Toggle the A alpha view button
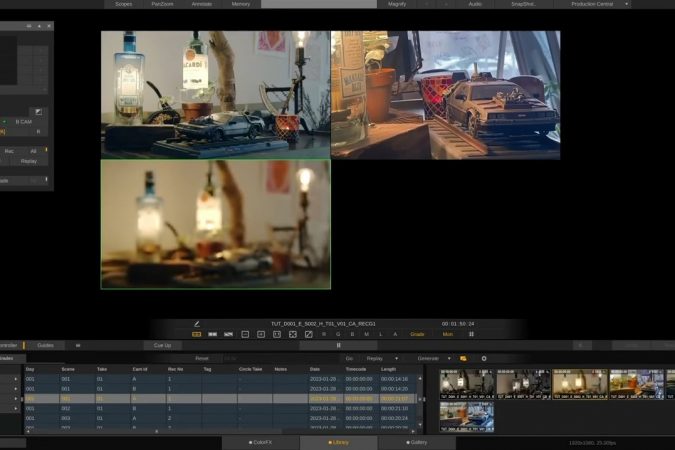Screen dimensions: 675x450 [x=395, y=334]
